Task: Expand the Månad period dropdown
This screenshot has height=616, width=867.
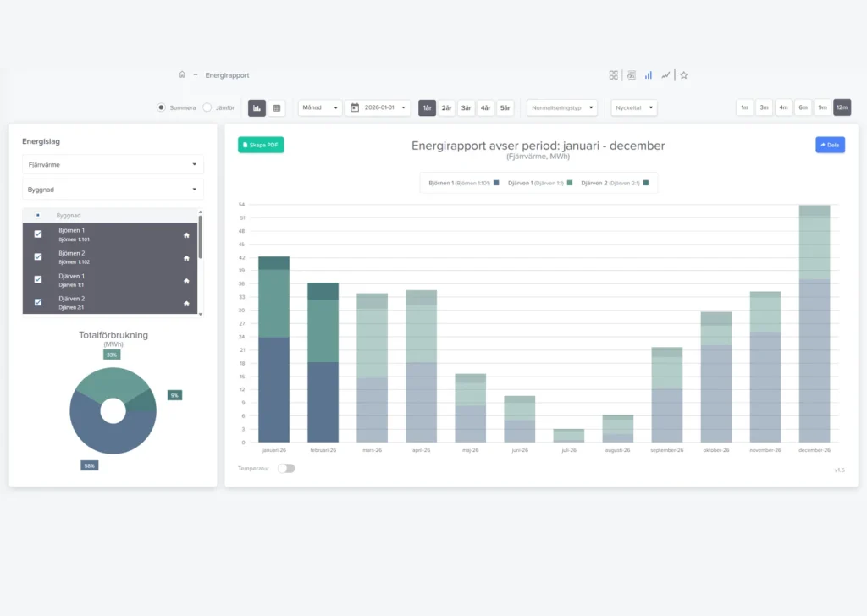Action: pos(320,108)
